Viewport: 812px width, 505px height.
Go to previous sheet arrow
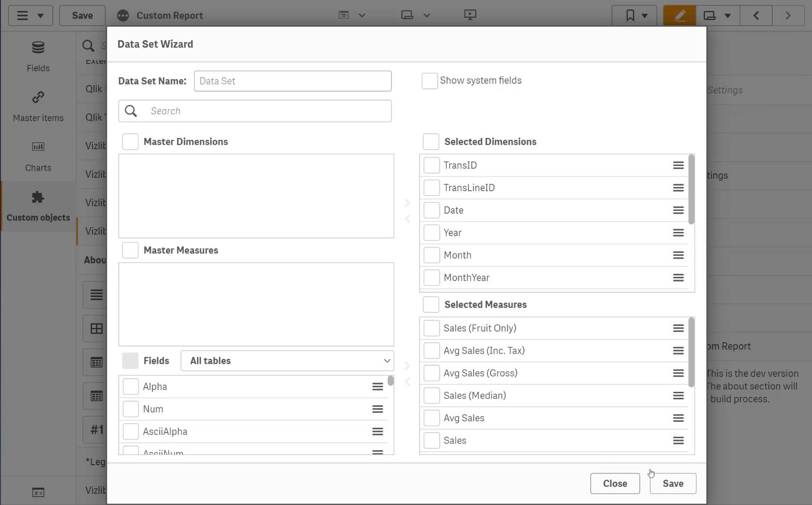(x=756, y=15)
